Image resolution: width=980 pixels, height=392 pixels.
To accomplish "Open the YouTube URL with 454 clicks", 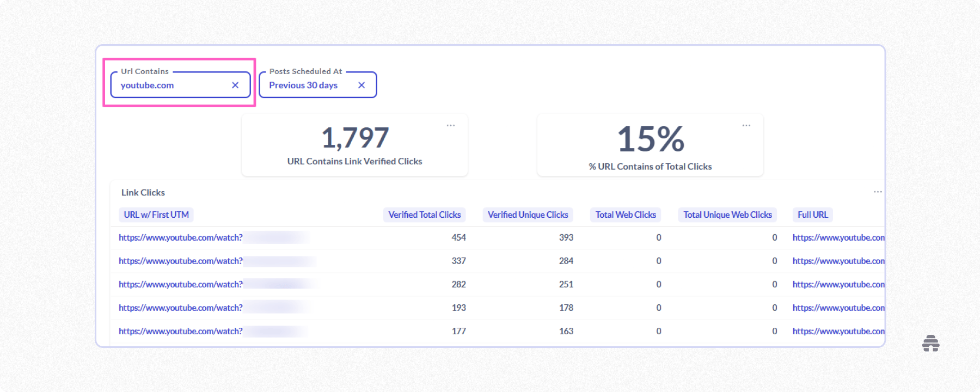I will (181, 237).
